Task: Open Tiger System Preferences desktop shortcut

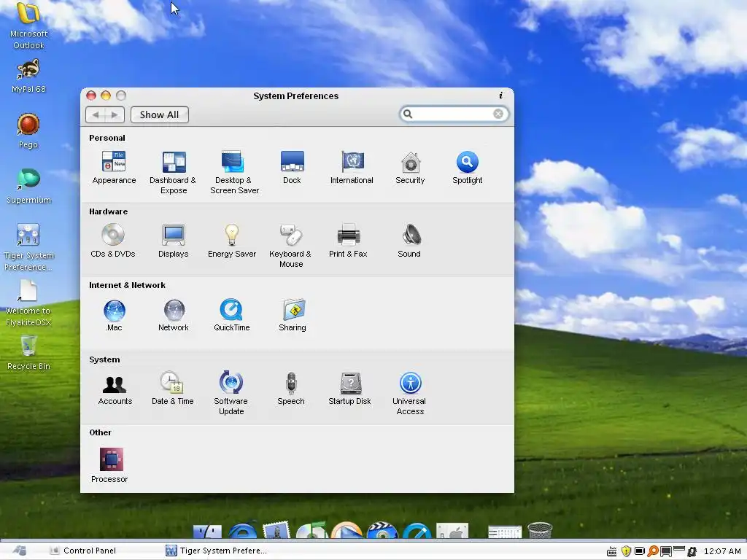Action: point(28,248)
